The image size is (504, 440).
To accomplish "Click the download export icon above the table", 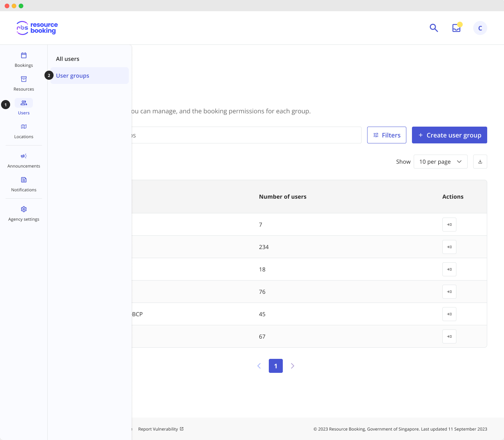I will click(480, 162).
